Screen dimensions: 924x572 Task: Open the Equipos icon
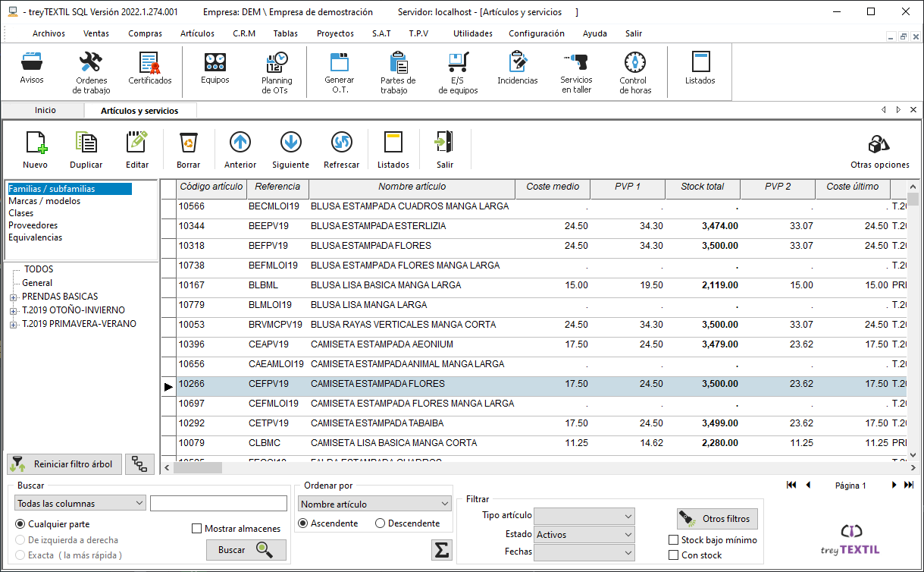[x=215, y=68]
